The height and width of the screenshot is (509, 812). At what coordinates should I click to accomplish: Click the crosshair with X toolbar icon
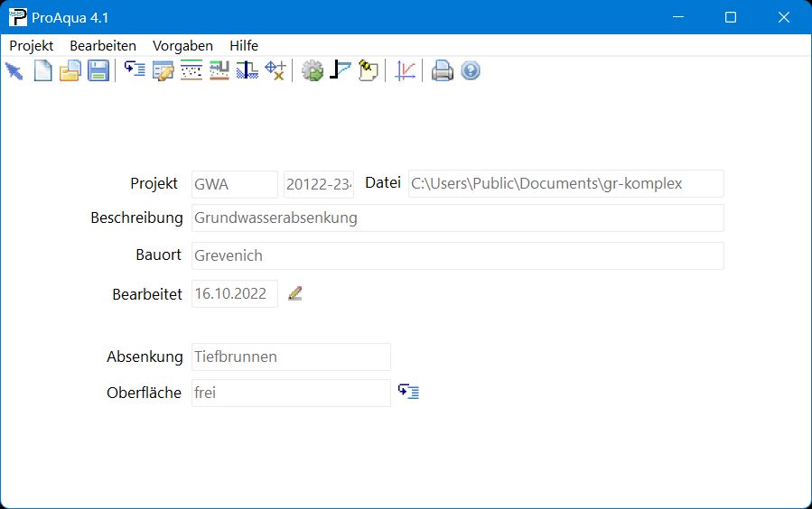275,71
